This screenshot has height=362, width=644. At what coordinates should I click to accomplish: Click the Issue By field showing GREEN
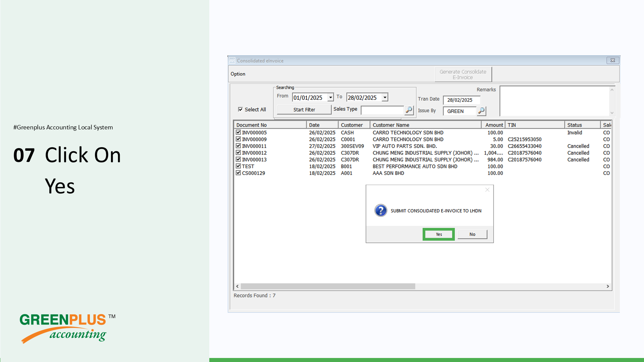[460, 111]
